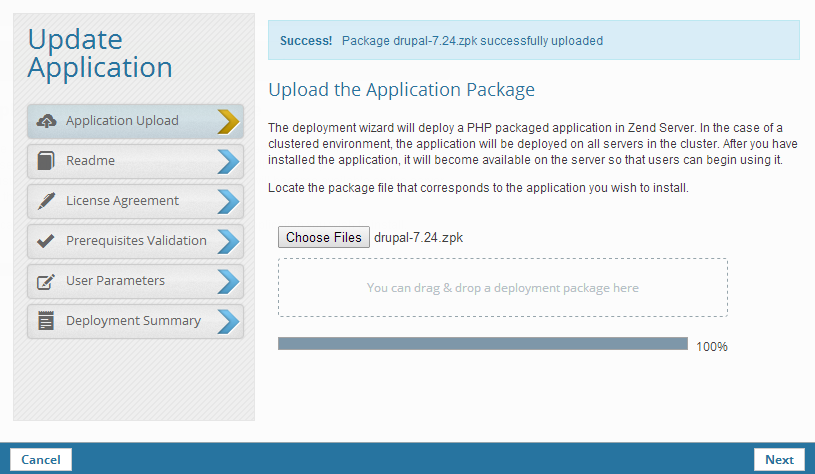Click blue chevron next to Prerequisites Validation

[x=228, y=241]
